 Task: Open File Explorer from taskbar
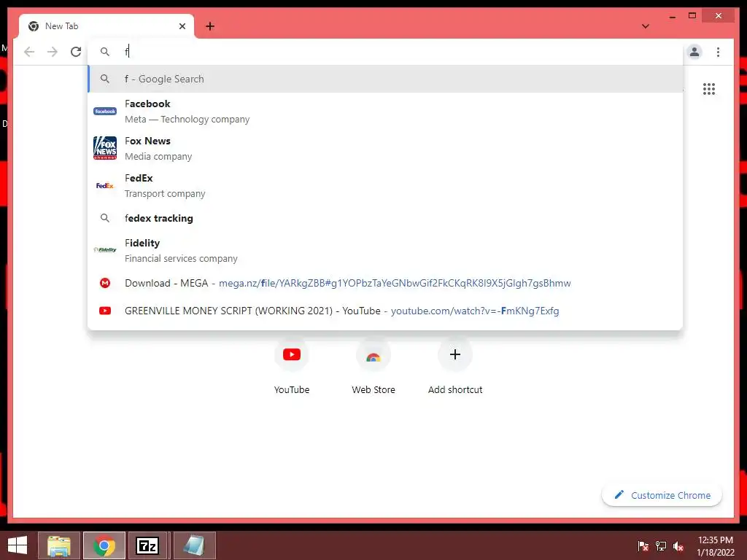click(x=58, y=545)
